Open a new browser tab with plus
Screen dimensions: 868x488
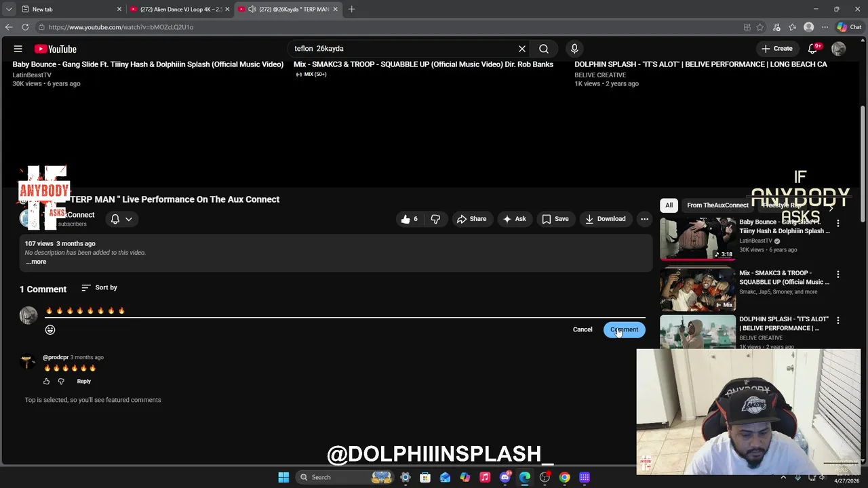(x=351, y=9)
